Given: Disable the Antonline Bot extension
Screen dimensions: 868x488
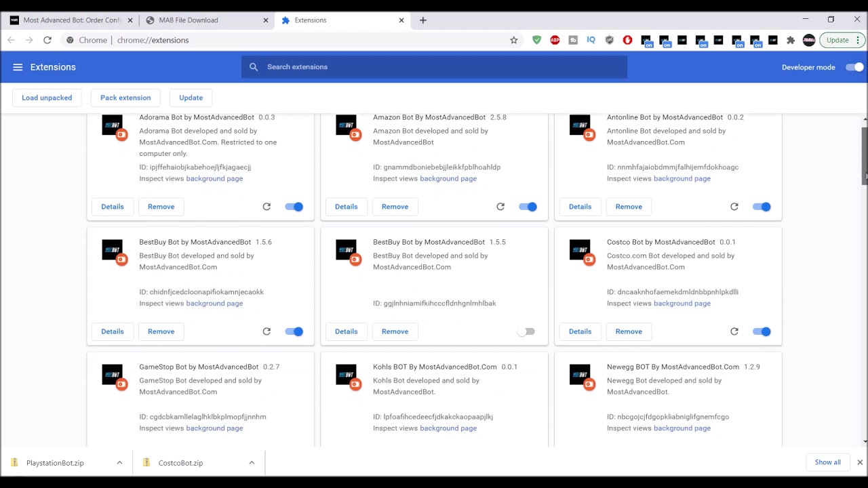Looking at the screenshot, I should [762, 207].
